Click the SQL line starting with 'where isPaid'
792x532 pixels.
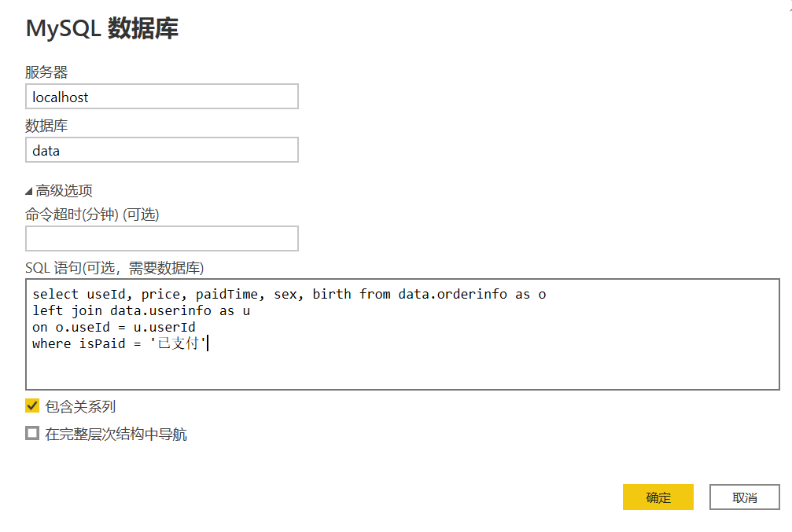(120, 343)
